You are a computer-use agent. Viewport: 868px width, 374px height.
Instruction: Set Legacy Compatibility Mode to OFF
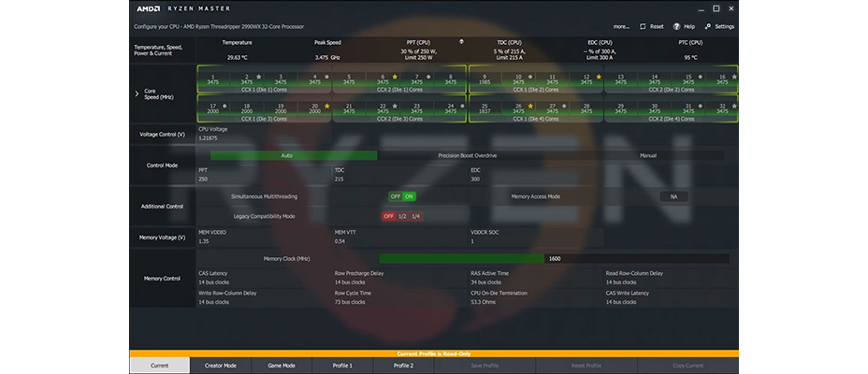388,216
